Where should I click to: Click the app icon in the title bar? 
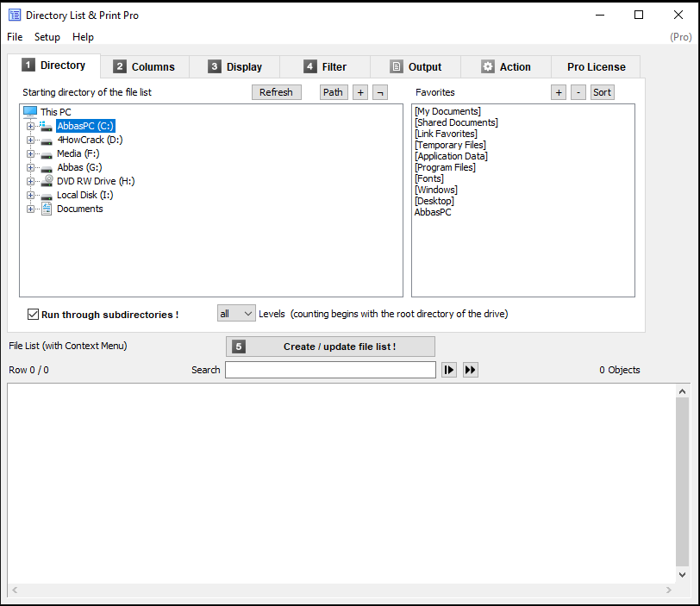[15, 16]
